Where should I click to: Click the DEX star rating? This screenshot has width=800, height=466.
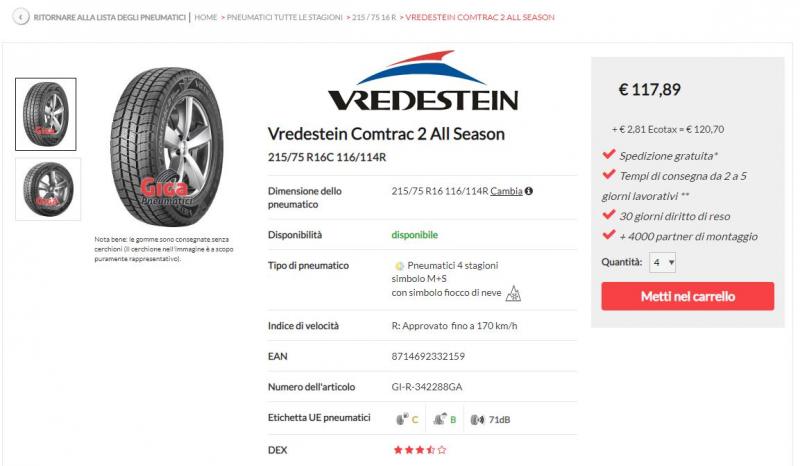pyautogui.click(x=419, y=450)
